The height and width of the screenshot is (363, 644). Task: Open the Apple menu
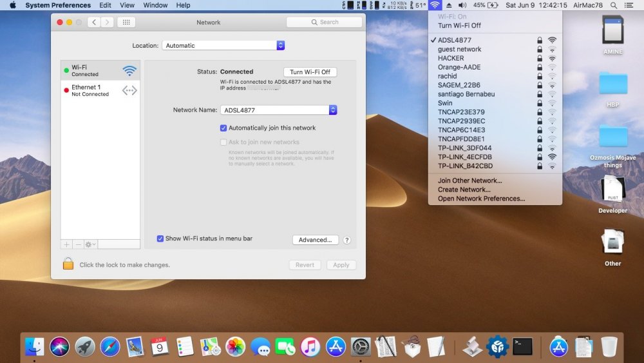(x=13, y=5)
